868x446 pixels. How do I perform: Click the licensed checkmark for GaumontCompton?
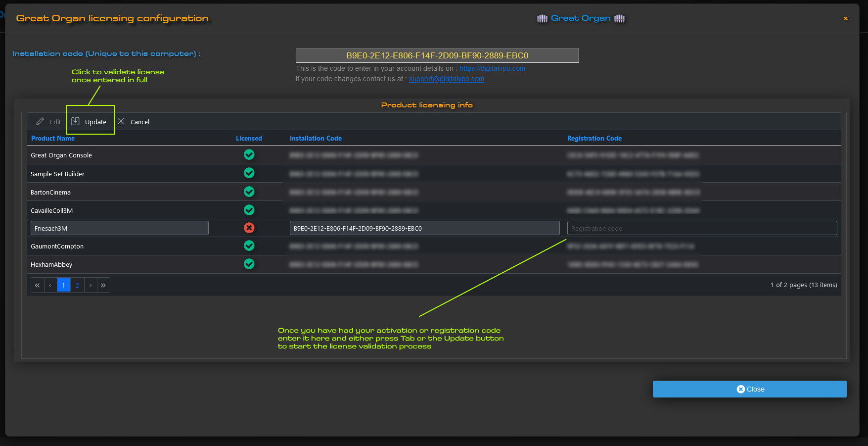[249, 246]
